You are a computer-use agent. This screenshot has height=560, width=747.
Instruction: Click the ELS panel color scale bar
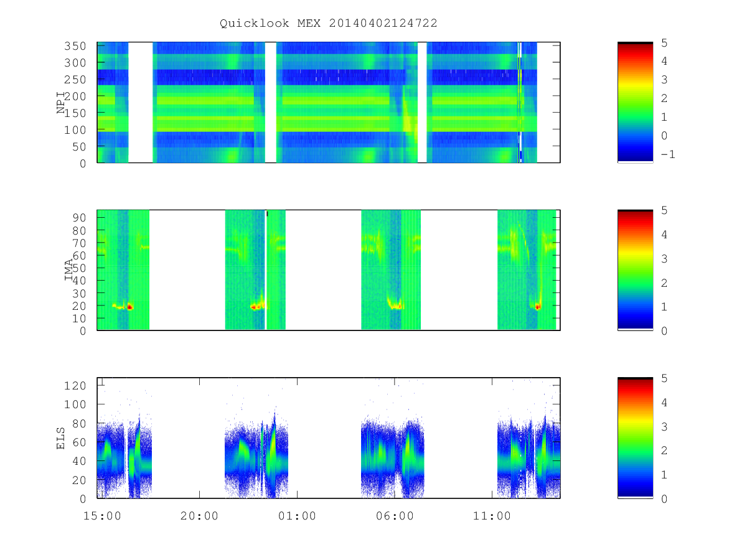(x=635, y=438)
